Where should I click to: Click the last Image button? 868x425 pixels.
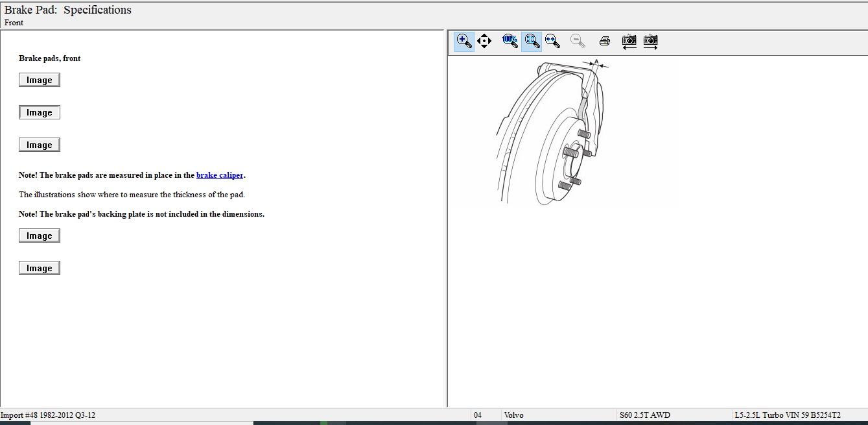[40, 268]
